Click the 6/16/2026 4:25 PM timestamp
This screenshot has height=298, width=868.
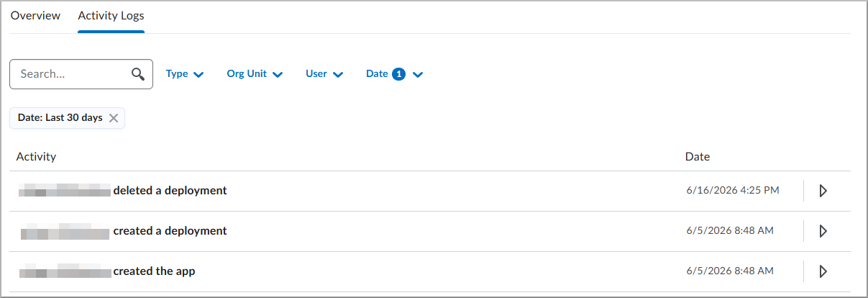tap(733, 191)
